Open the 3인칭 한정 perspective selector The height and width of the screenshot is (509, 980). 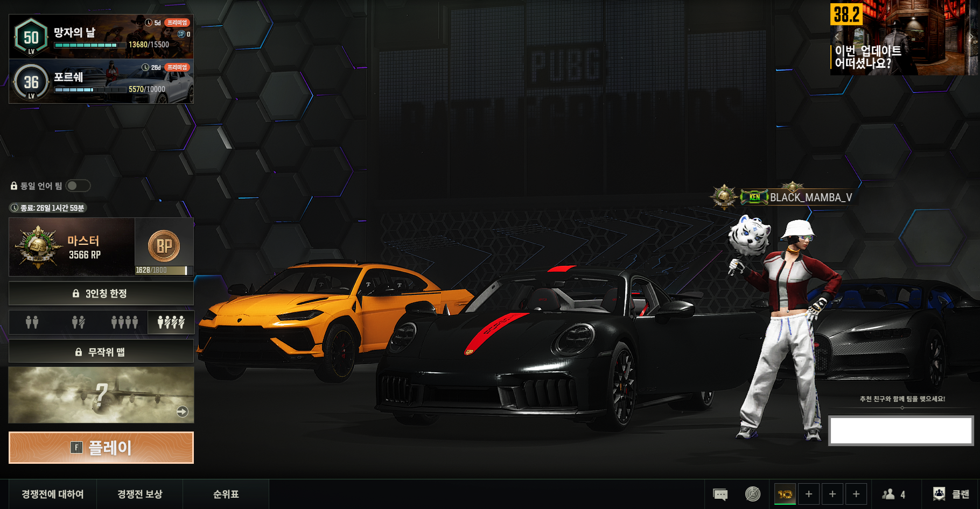[101, 294]
